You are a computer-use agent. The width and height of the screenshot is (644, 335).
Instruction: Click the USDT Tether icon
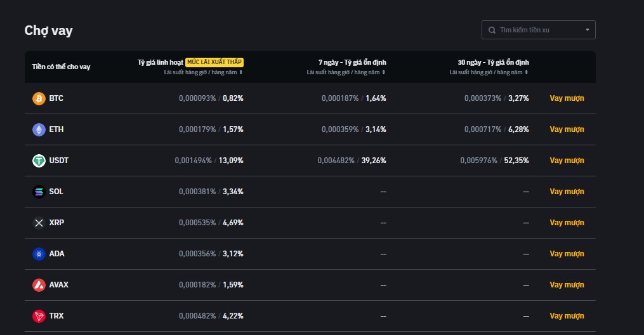click(39, 161)
